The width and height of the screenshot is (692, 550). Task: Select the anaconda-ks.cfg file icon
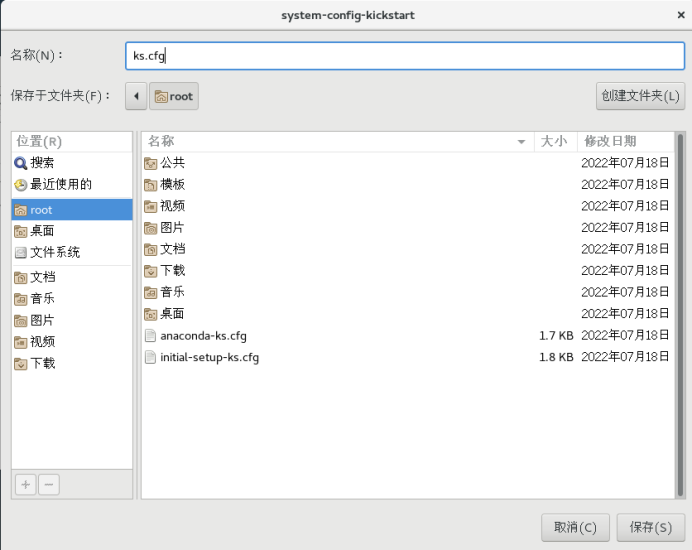pyautogui.click(x=150, y=336)
